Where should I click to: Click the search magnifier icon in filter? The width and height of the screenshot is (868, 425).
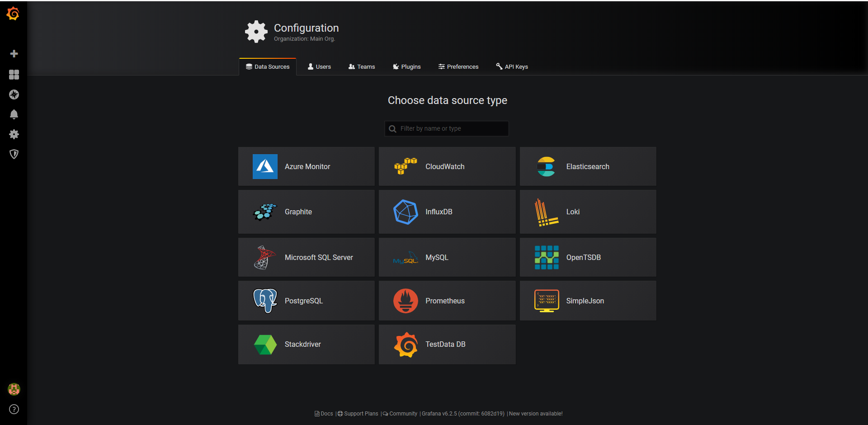(x=392, y=129)
